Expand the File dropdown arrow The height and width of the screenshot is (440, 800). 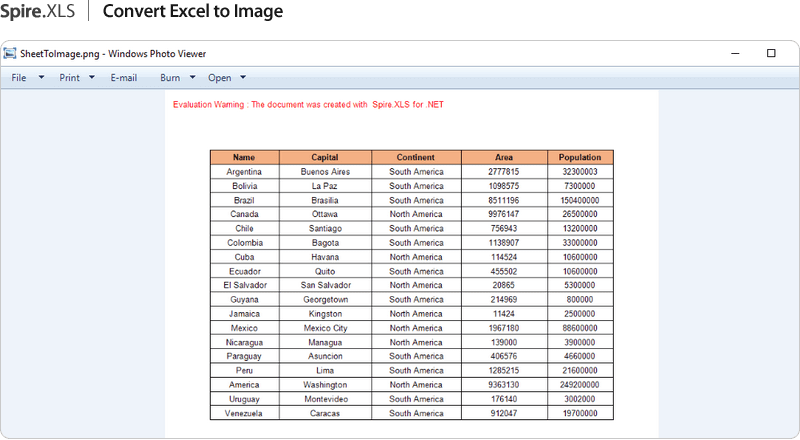[41, 77]
